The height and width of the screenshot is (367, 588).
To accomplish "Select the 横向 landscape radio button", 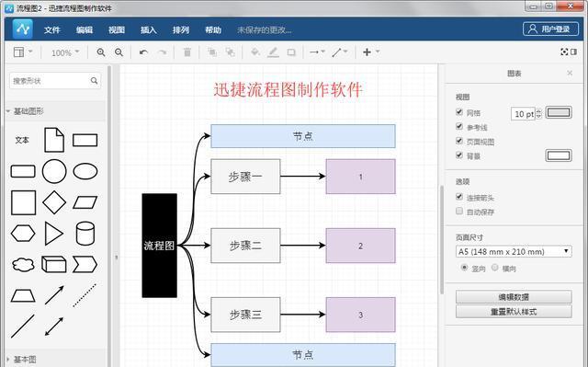I will [495, 268].
